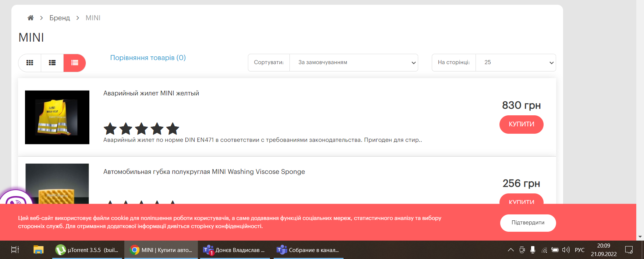Show hidden system tray icons

511,250
